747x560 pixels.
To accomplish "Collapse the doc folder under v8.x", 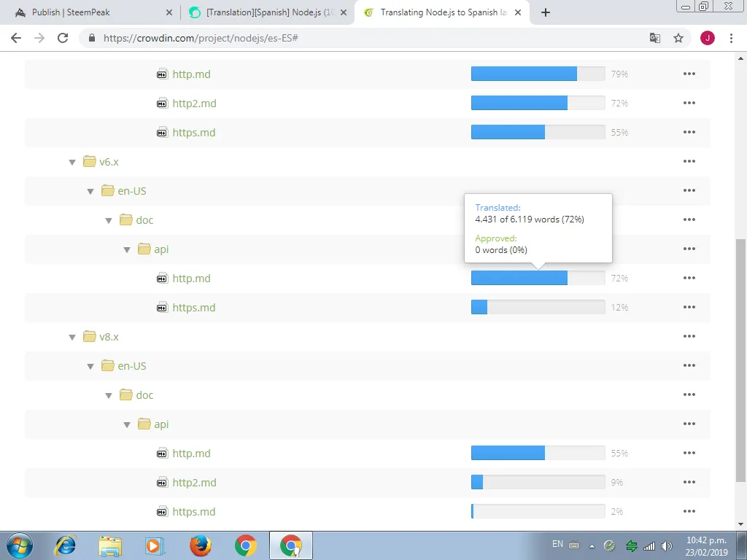I will 109,396.
